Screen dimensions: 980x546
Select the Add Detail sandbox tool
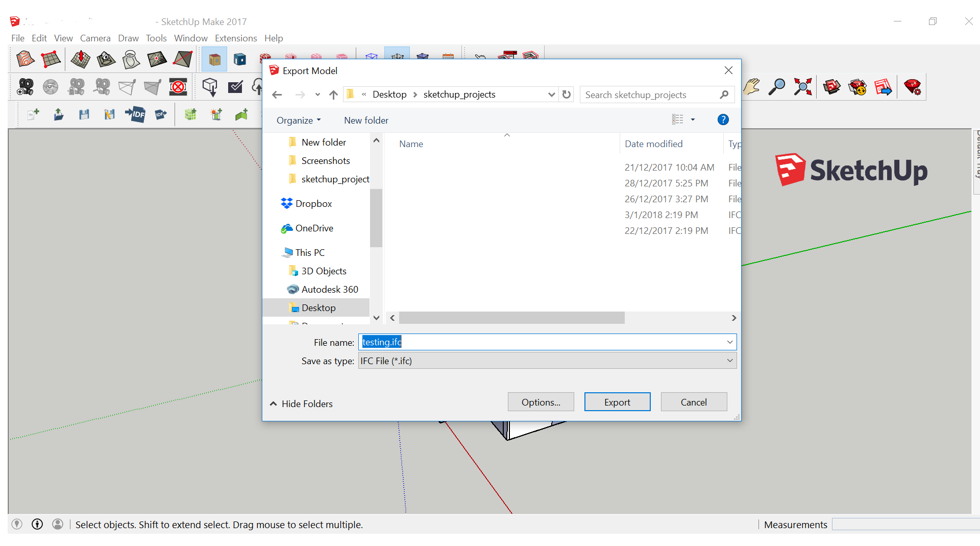click(x=157, y=59)
